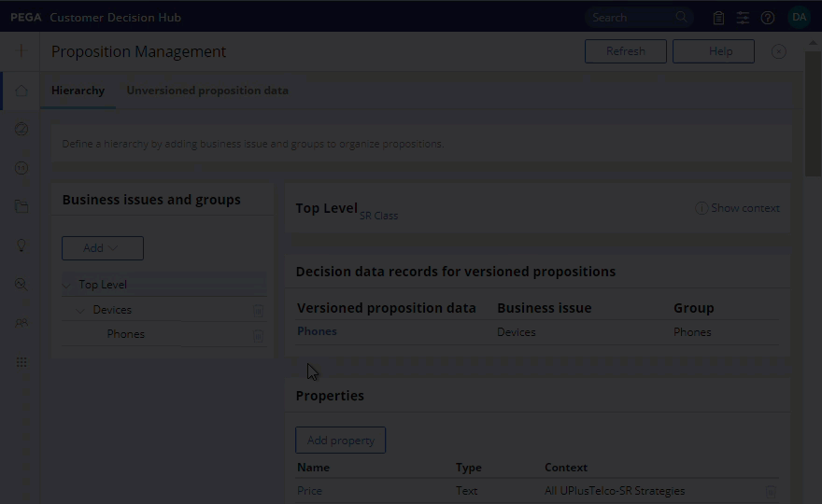
Task: Click the clipboard icon in top bar
Action: pyautogui.click(x=718, y=18)
